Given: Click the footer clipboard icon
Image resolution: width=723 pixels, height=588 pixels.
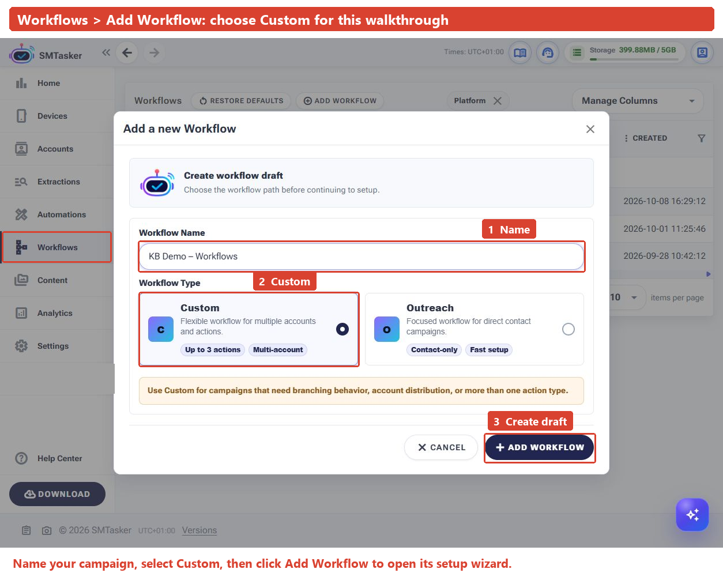Looking at the screenshot, I should click(x=27, y=530).
